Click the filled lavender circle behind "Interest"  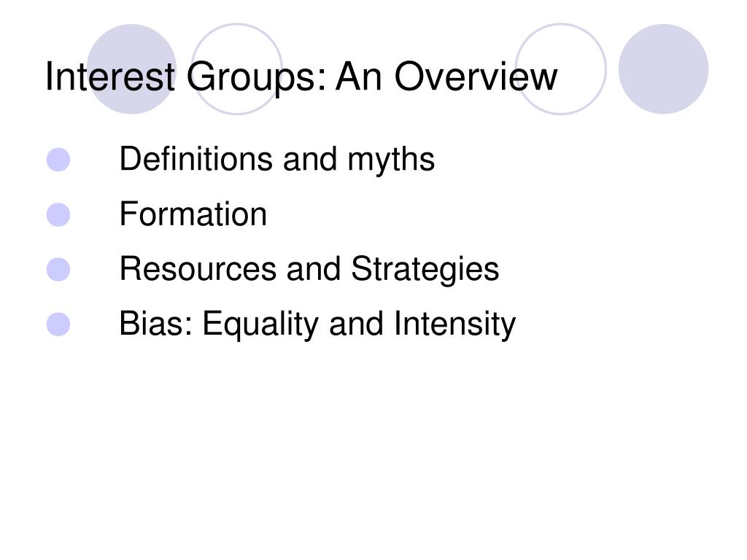(x=131, y=69)
